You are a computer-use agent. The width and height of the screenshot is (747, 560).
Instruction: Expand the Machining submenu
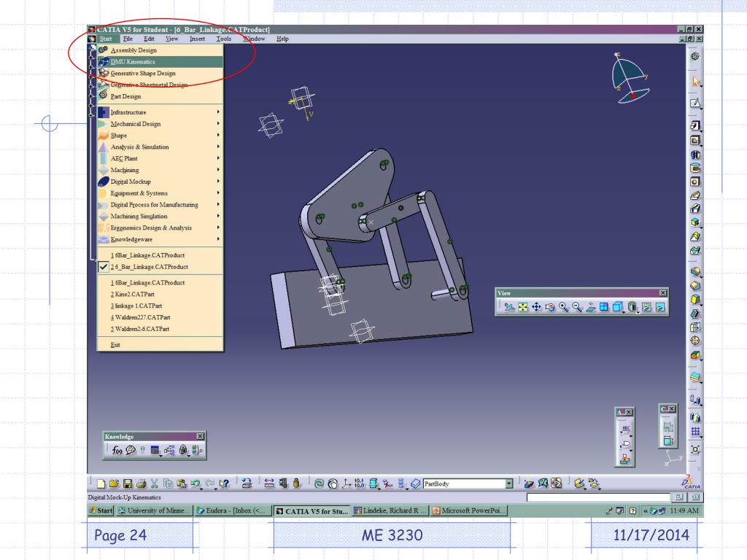(x=160, y=170)
